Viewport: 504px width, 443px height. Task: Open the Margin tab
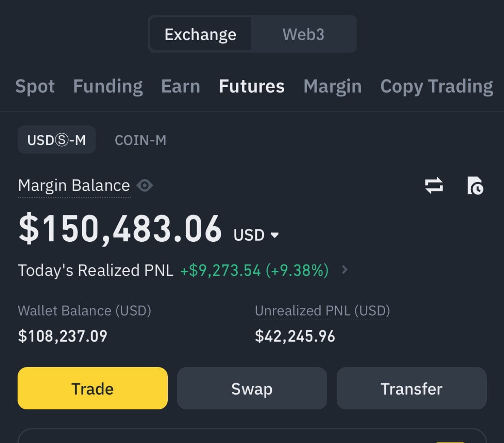pos(332,86)
